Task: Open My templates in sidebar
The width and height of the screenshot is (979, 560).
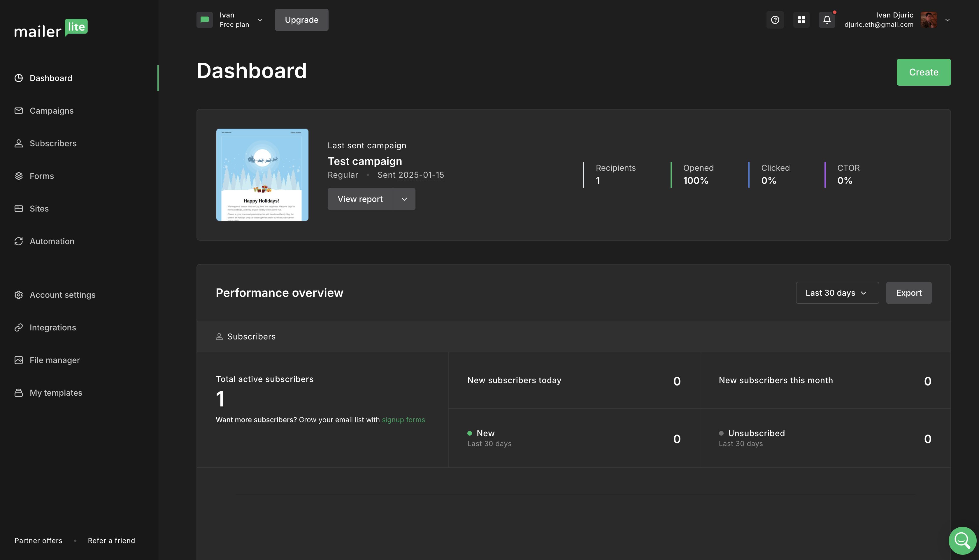Action: (x=56, y=393)
